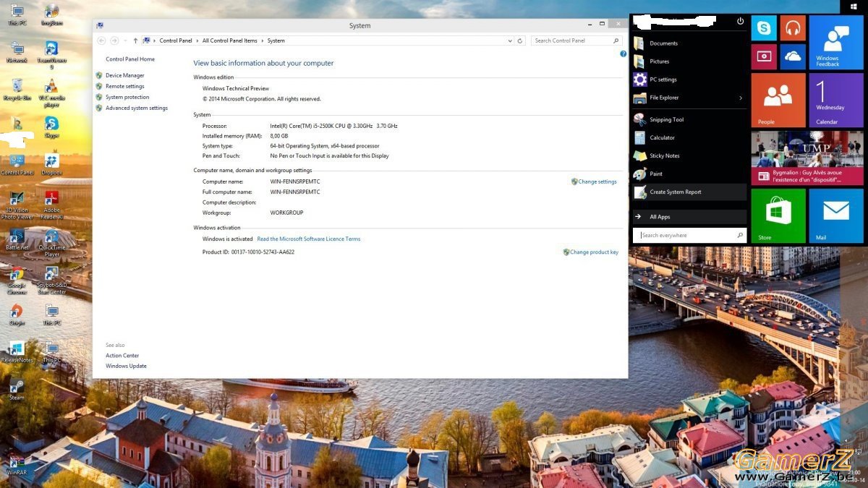Open Dropbox desktop shortcut
The width and height of the screenshot is (868, 488).
click(51, 164)
